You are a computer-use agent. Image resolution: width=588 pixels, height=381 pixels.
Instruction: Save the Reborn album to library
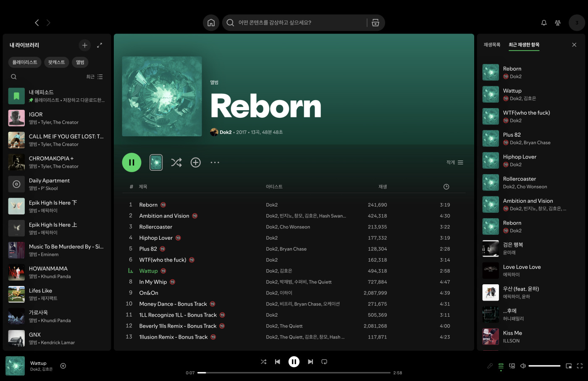pyautogui.click(x=196, y=162)
